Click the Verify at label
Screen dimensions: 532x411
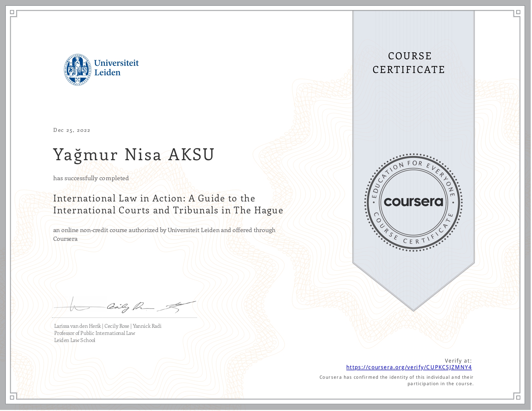pos(458,361)
